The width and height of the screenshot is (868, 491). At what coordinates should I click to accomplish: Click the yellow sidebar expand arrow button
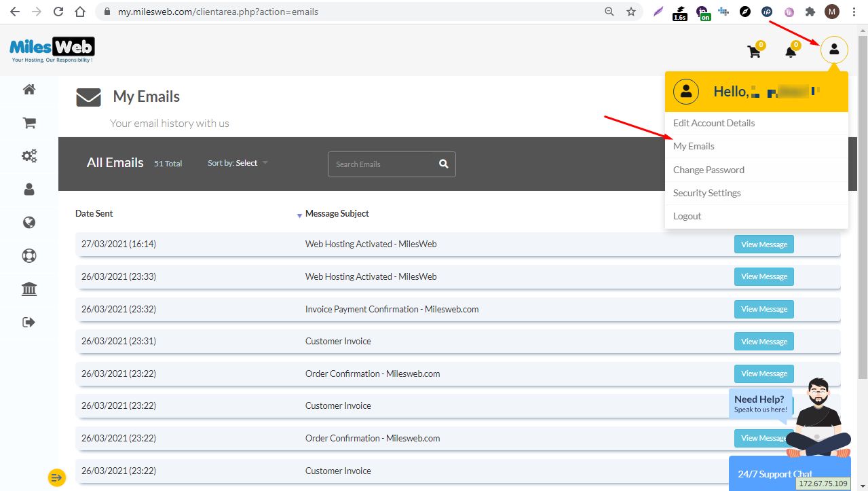pos(56,477)
